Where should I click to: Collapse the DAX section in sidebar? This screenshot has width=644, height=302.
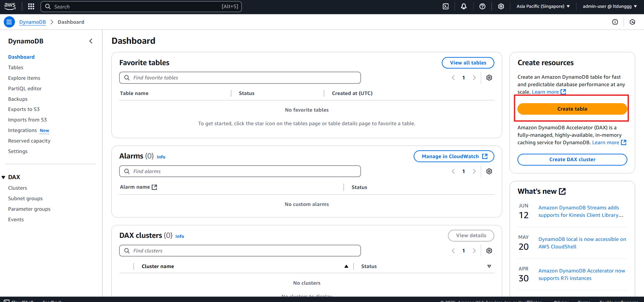(3, 177)
